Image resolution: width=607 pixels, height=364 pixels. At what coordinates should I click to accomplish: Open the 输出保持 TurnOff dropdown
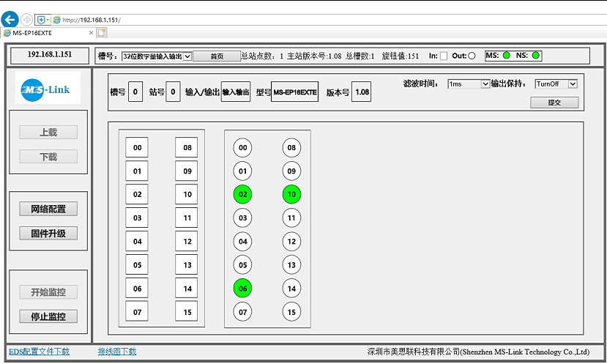556,84
